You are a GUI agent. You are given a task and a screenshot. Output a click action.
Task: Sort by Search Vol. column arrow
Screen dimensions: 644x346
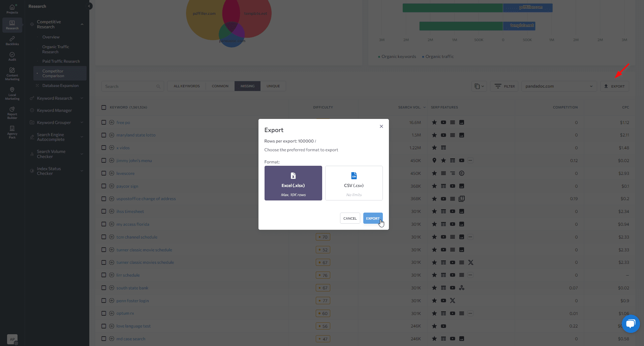pos(424,107)
